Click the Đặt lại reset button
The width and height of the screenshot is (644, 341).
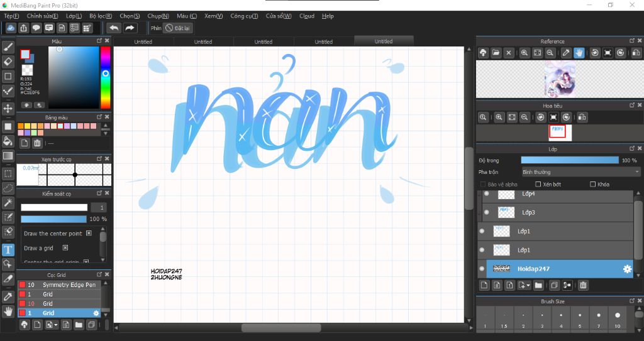[178, 28]
